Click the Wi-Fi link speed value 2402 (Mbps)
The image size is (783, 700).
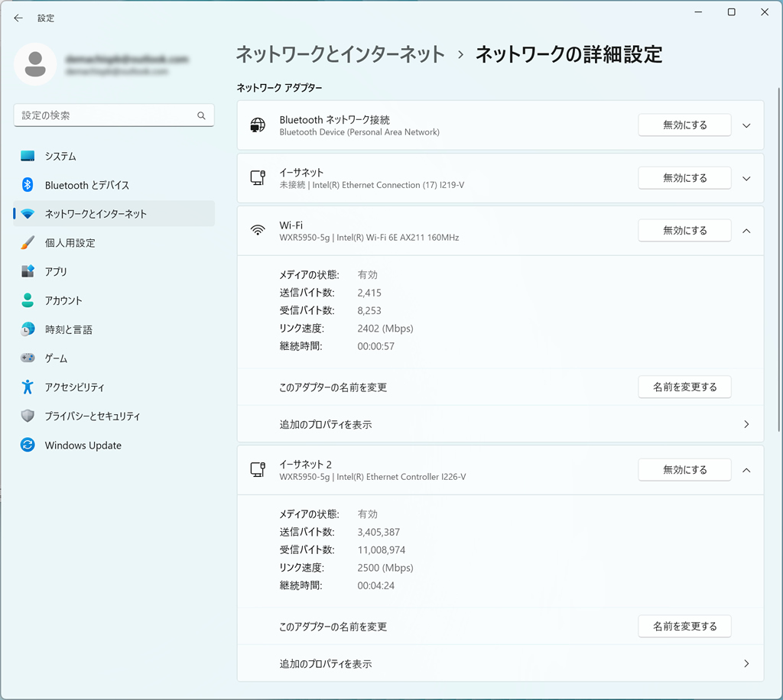click(x=385, y=329)
